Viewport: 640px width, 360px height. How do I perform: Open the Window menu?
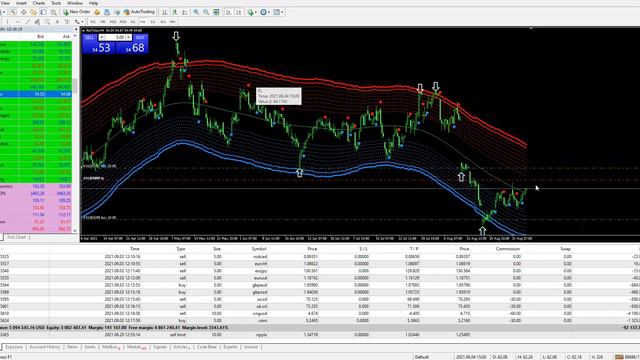click(x=75, y=3)
